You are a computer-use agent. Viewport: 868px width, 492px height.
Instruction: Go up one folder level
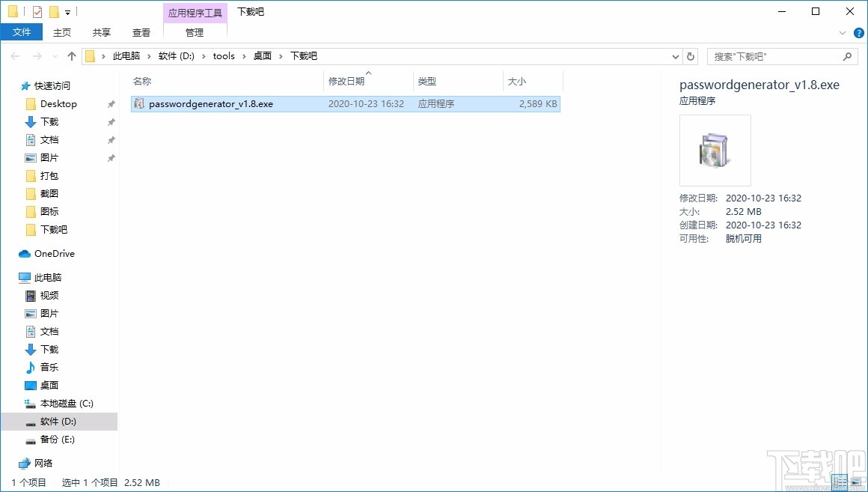coord(71,56)
